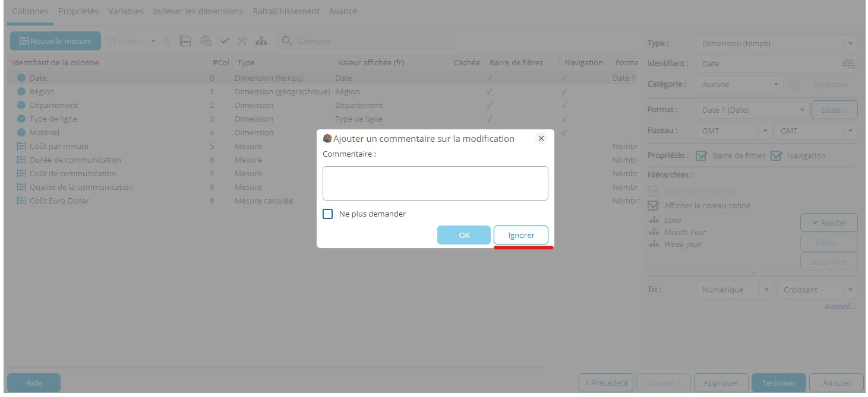Viewport: 868px width, 397px height.
Task: Click the translate icon in the Identifiant field
Action: (848, 63)
